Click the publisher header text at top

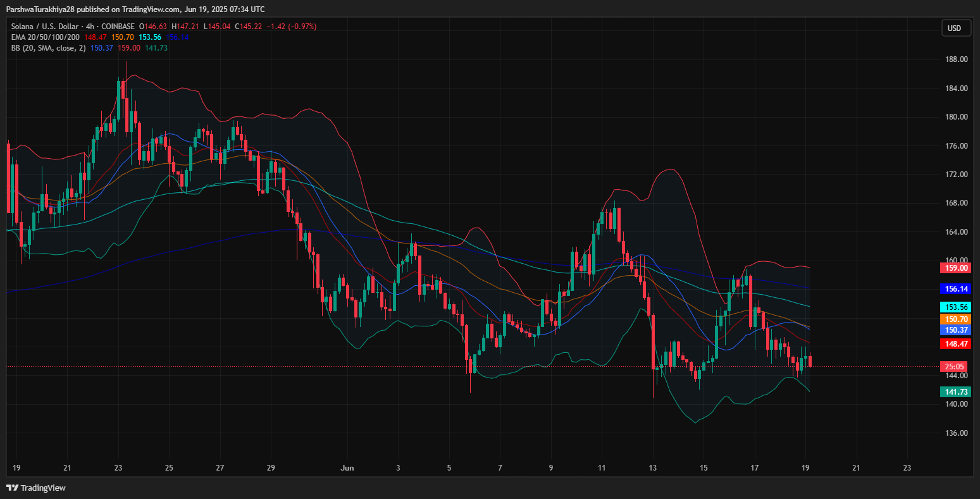point(135,9)
